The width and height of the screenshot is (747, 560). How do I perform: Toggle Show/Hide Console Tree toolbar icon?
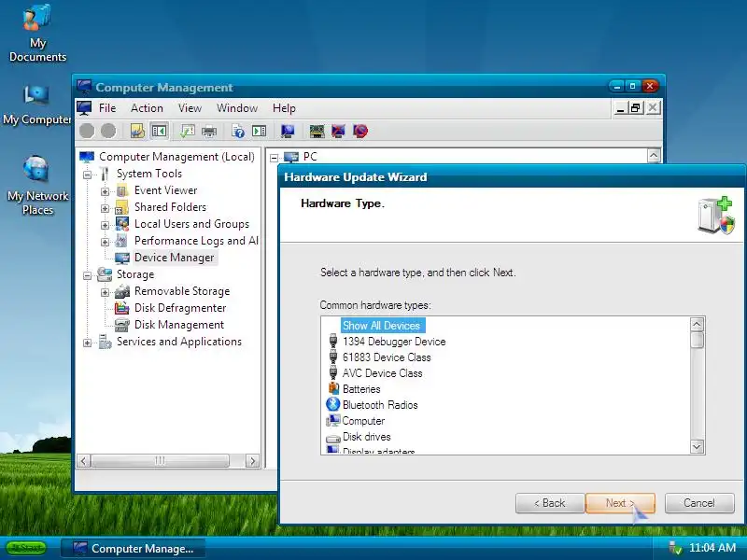pos(159,131)
